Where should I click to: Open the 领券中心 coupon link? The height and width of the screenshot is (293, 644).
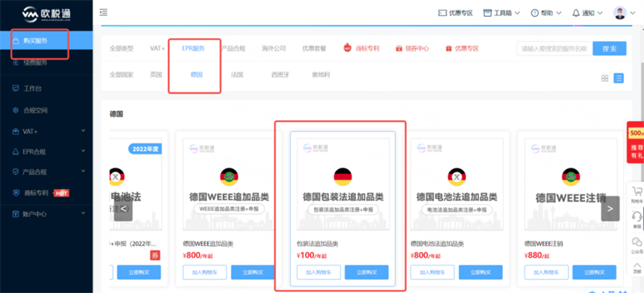(x=412, y=48)
